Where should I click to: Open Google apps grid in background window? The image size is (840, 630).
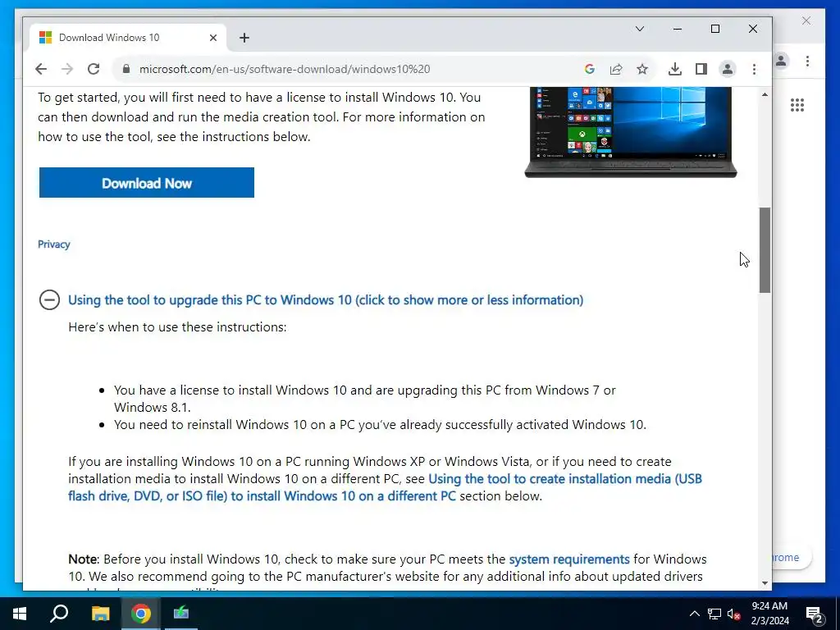(x=797, y=105)
